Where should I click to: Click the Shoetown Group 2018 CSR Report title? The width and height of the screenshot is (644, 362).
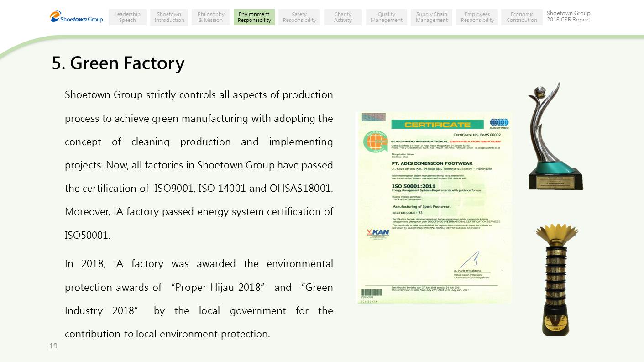point(569,16)
